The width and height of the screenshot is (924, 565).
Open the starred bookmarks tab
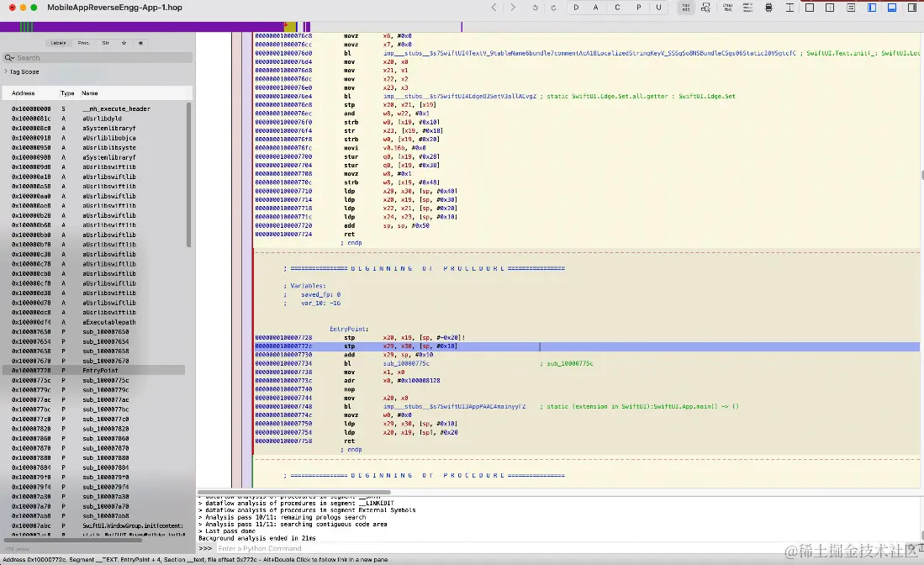124,43
